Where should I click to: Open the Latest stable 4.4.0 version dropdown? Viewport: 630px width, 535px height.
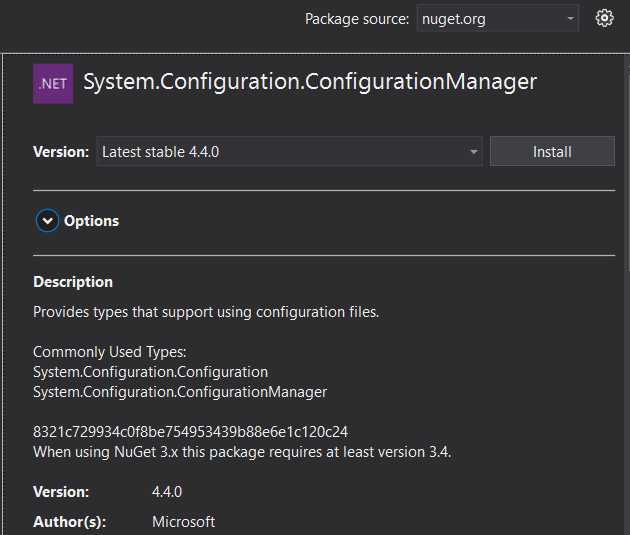289,152
